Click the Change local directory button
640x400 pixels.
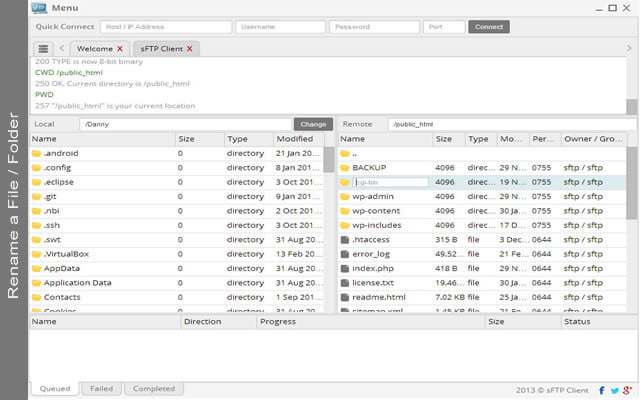point(313,124)
